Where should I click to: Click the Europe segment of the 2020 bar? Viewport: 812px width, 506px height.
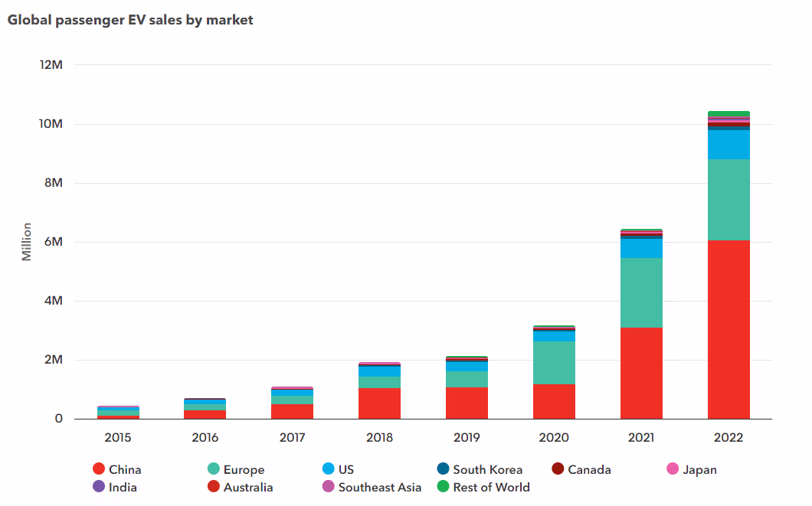(x=554, y=363)
